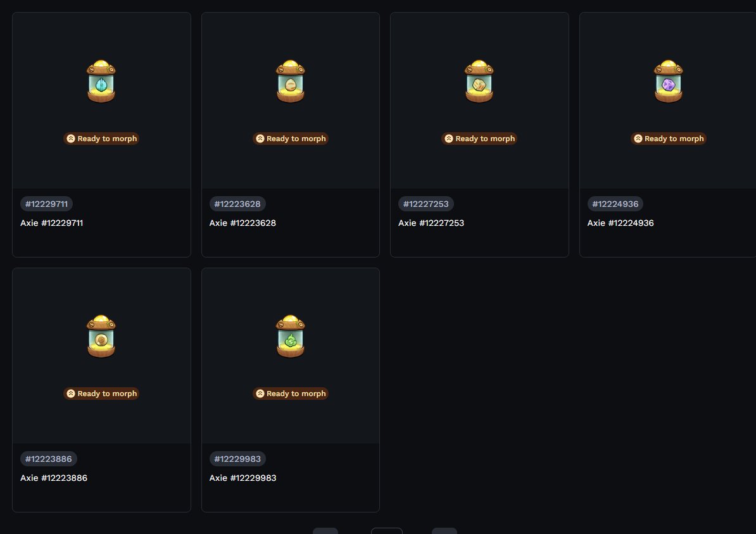Select the #12223886 ID badge
This screenshot has width=756, height=534.
48,459
